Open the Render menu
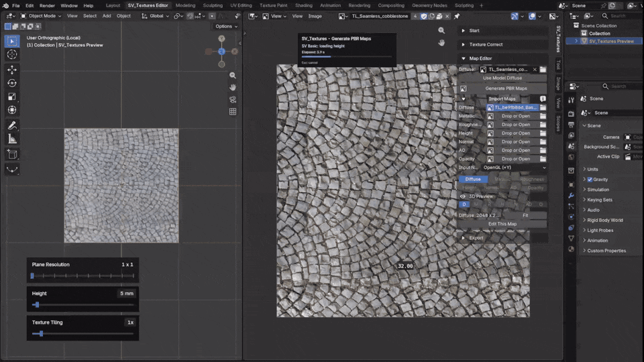 [x=47, y=6]
